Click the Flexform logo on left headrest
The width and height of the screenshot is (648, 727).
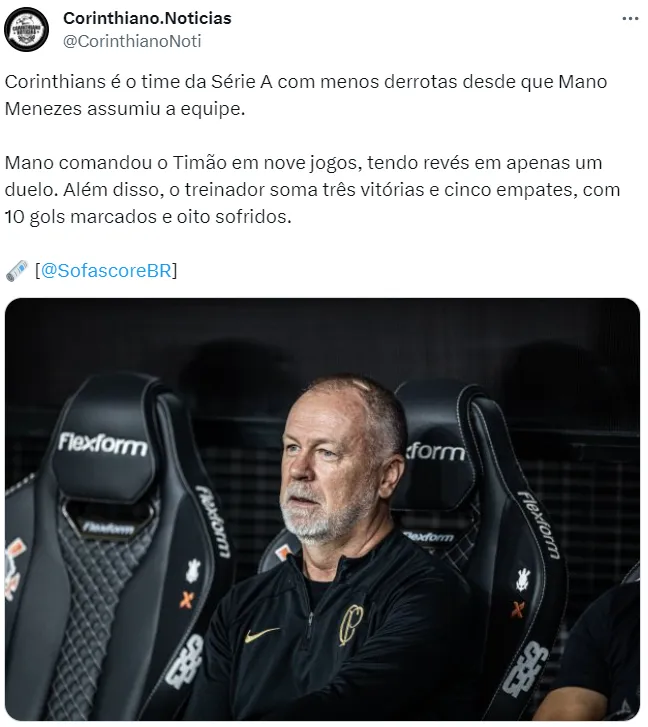pos(102,444)
